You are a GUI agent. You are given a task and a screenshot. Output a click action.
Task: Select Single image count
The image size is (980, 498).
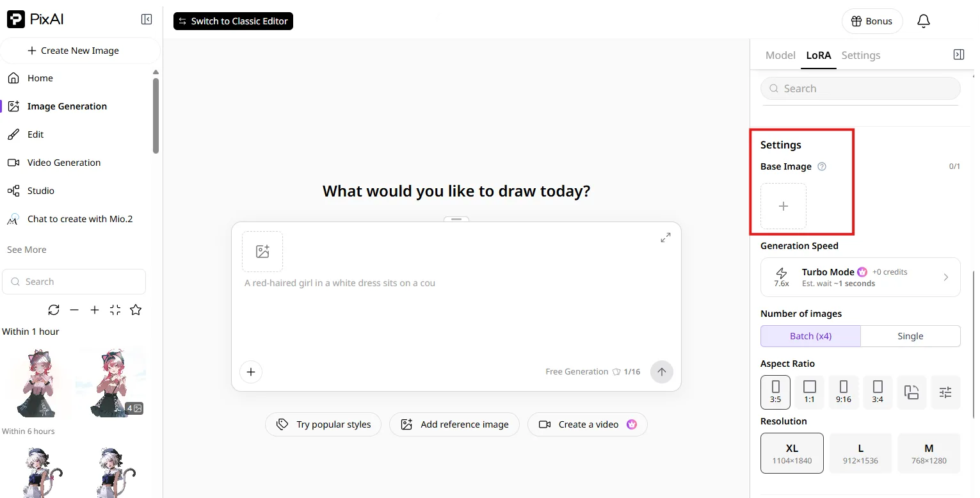910,336
